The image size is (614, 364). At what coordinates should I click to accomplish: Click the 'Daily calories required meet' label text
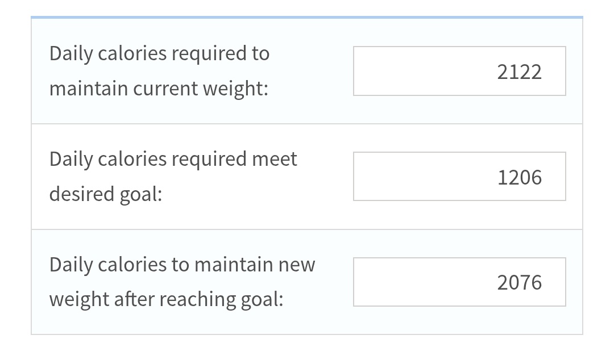point(173,159)
